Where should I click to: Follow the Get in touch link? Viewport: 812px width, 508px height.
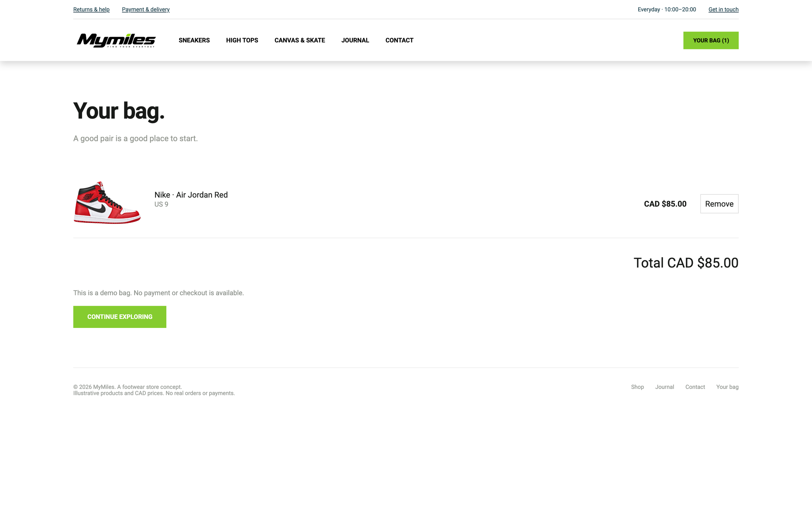pyautogui.click(x=723, y=9)
